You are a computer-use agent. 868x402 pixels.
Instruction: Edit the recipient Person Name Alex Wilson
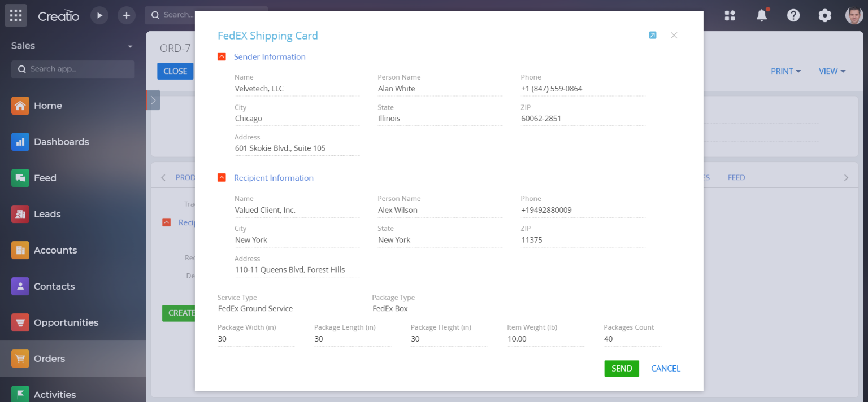coord(440,210)
